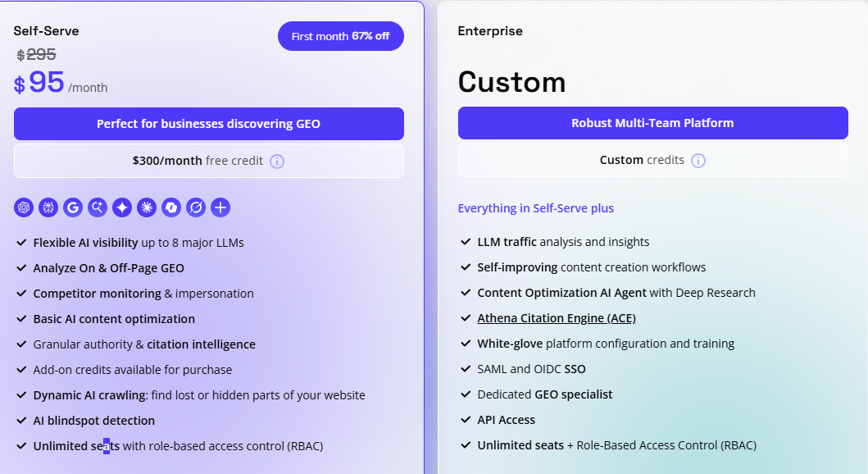The image size is (868, 474).
Task: Click 'API Access' feature
Action: coord(506,421)
